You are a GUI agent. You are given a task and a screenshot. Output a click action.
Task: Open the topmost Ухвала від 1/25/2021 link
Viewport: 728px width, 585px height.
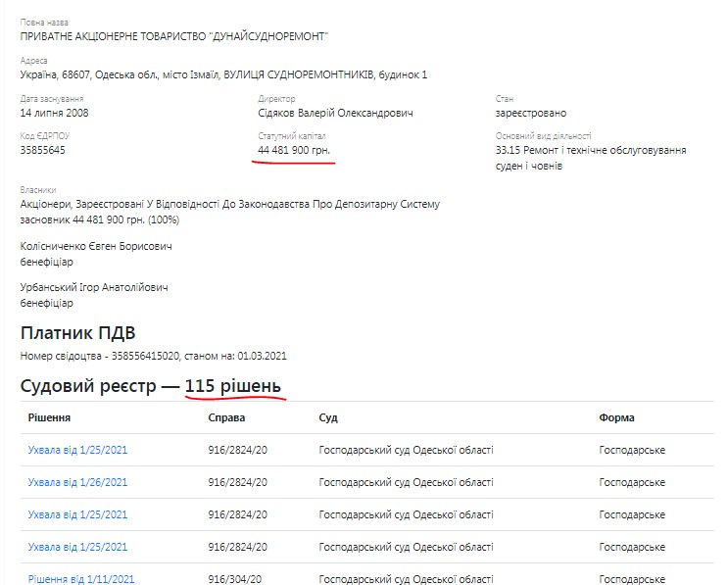[x=77, y=450]
